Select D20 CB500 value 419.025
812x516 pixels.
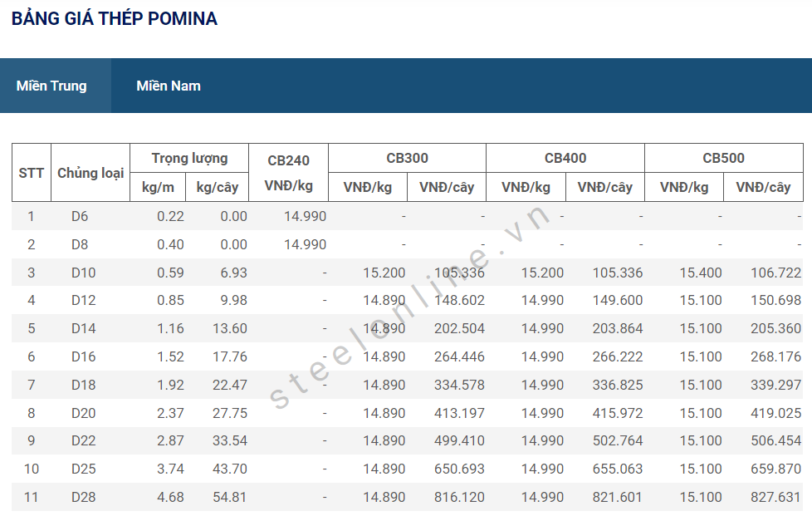coord(775,413)
